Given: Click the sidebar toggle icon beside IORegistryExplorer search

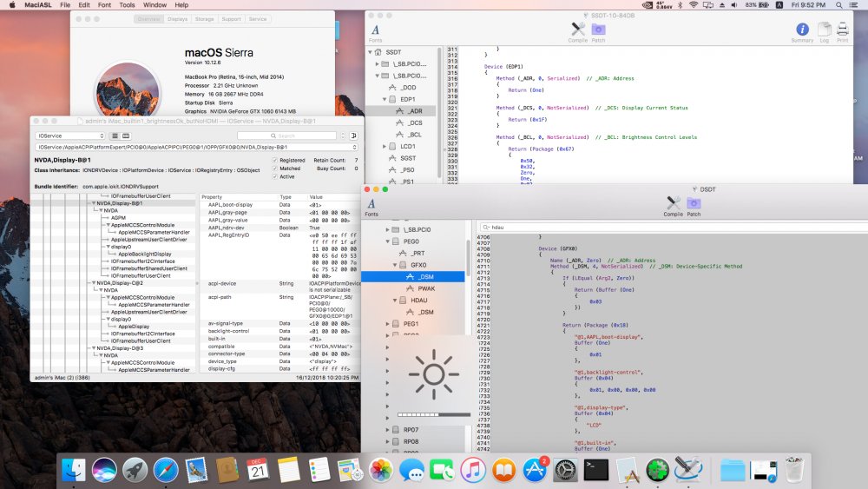Looking at the screenshot, I should 354,135.
